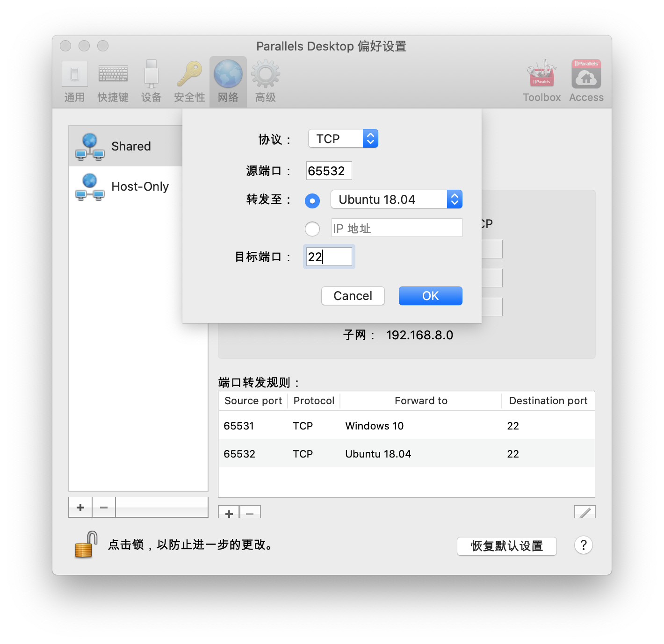Add a new network with plus button
Screen dimensions: 664x644
(x=80, y=508)
